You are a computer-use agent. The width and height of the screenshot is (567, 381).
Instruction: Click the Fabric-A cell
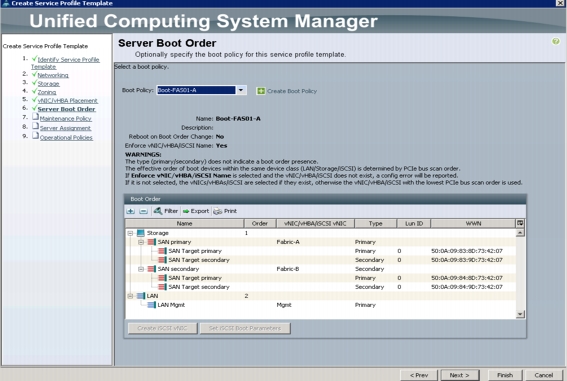click(288, 242)
